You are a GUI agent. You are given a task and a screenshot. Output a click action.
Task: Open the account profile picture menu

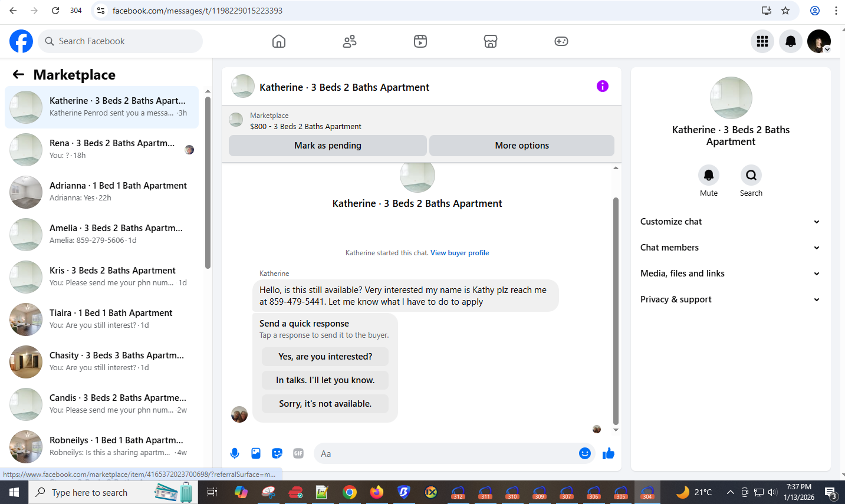point(819,41)
